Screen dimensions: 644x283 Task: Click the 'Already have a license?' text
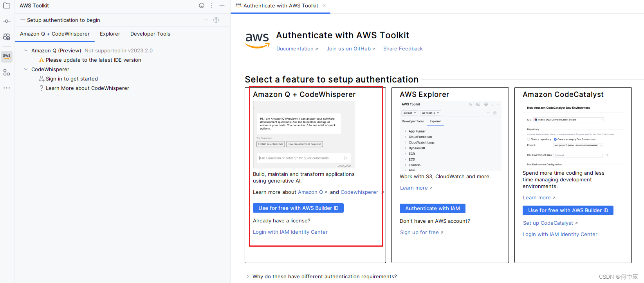(x=281, y=221)
